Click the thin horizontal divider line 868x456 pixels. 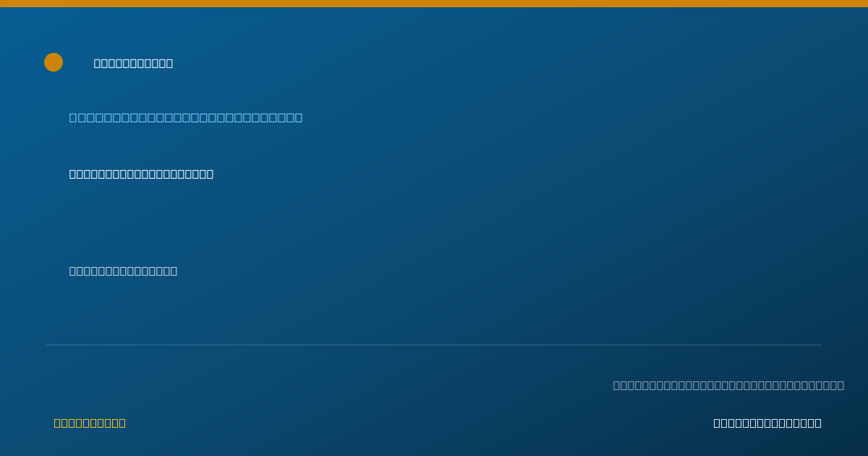click(x=434, y=345)
